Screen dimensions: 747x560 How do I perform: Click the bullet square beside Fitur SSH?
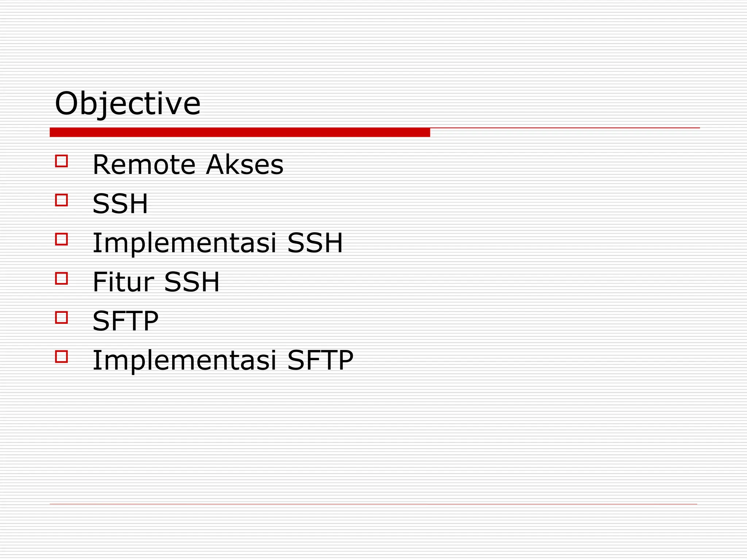61,278
